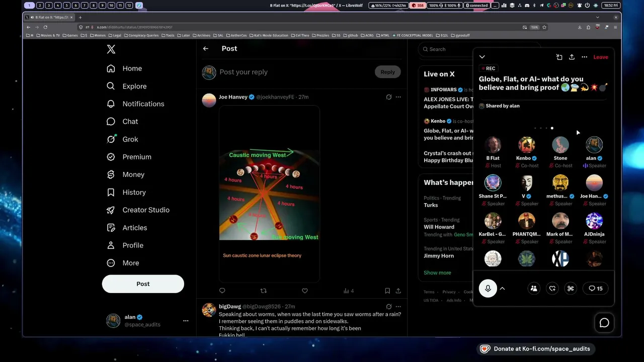
Task: Open the Space comments showing 15
Action: 596,288
